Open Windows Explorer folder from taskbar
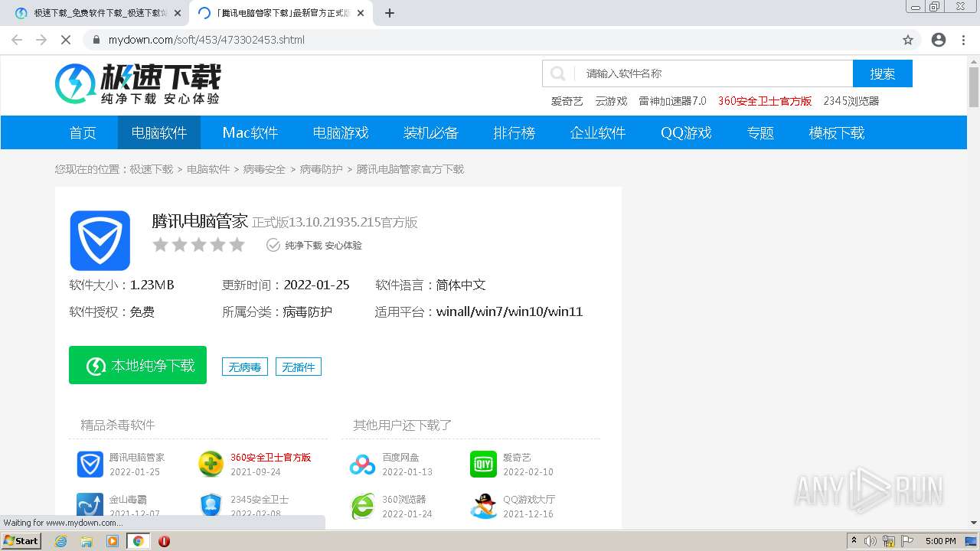The height and width of the screenshot is (551, 980). coord(87,541)
